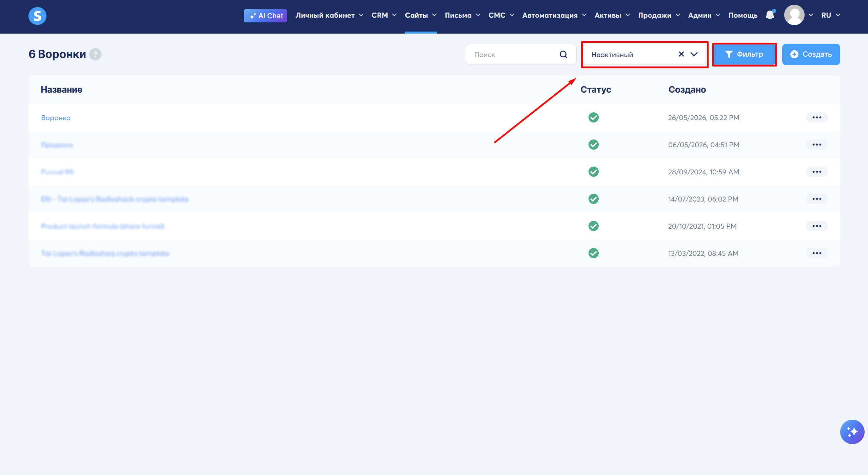Open the CRM menu
This screenshot has width=868, height=475.
(x=384, y=15)
